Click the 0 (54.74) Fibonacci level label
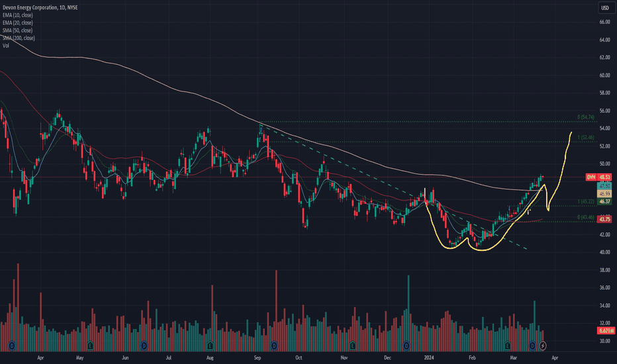This screenshot has width=617, height=364. point(585,117)
